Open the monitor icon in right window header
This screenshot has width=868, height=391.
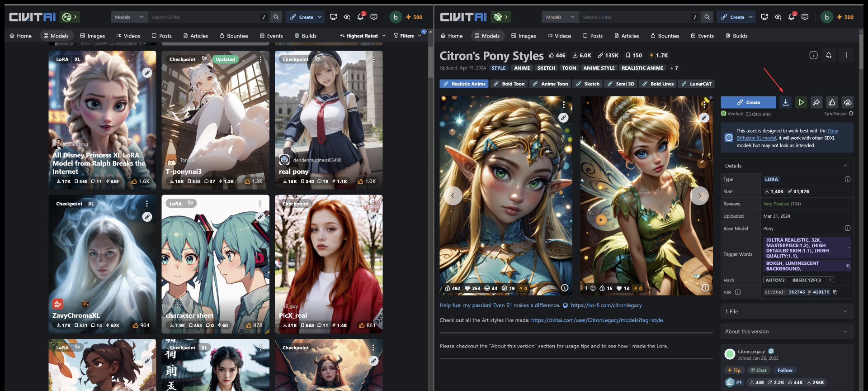point(764,17)
